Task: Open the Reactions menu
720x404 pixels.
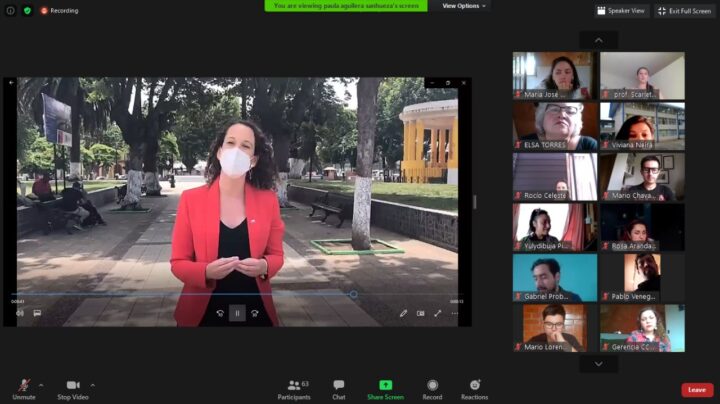Action: coord(475,387)
